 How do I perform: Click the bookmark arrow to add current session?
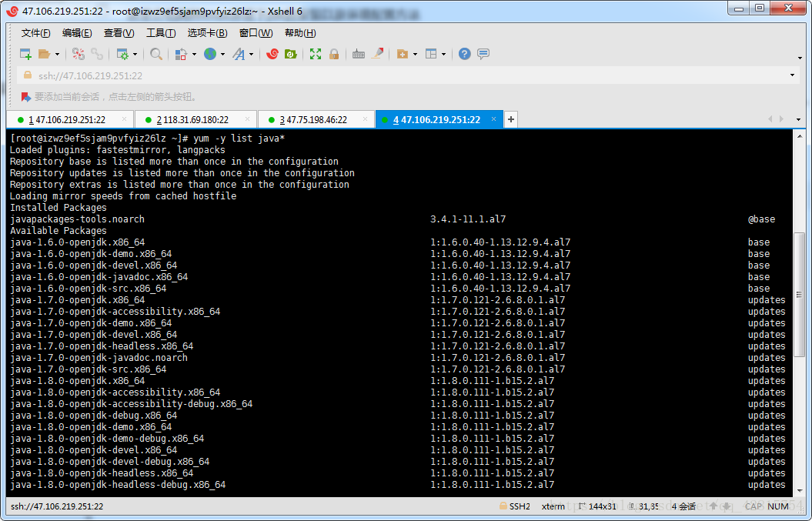click(26, 97)
